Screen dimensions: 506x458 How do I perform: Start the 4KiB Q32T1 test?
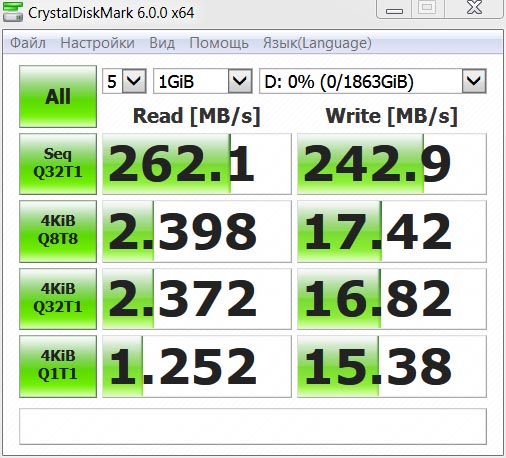point(58,299)
